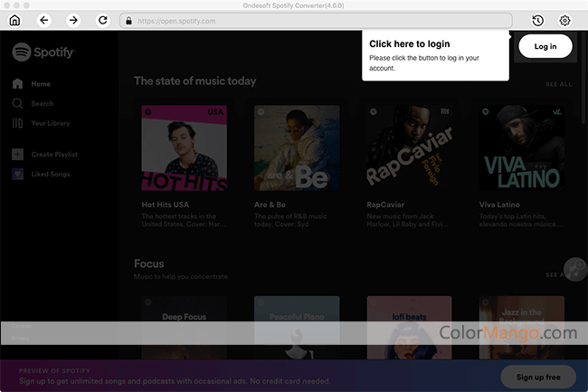Screen dimensions: 588x392
Task: Open the RapCaviar playlist cover
Action: 409,148
